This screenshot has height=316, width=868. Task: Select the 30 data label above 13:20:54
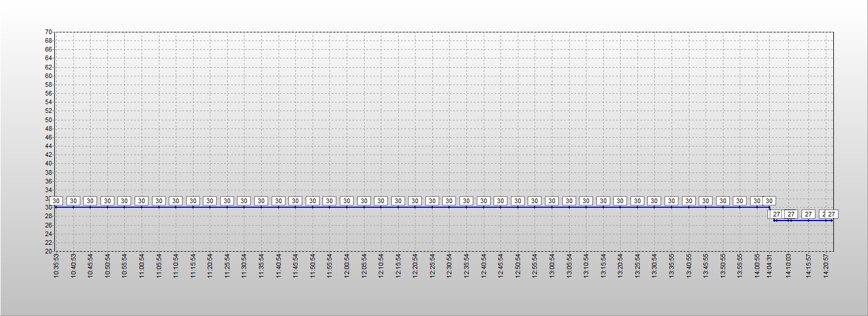[x=620, y=201]
